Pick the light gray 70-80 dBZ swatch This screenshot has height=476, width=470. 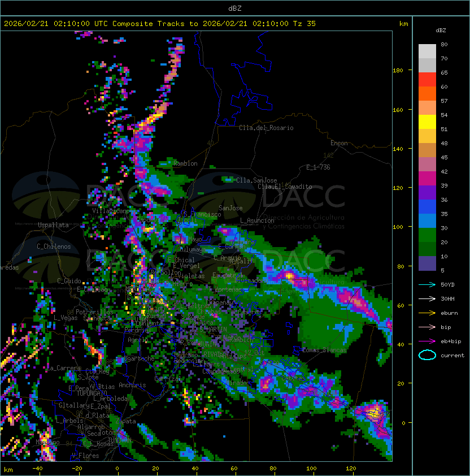click(427, 51)
